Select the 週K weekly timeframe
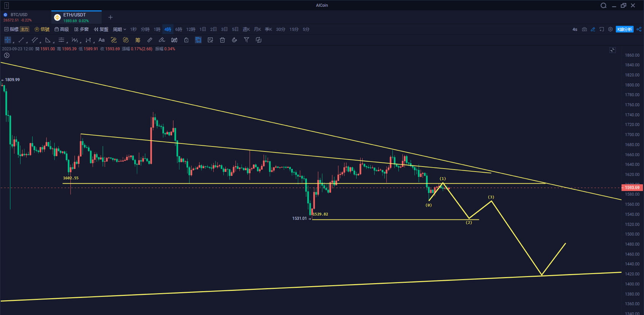The image size is (644, 315). coord(246,29)
